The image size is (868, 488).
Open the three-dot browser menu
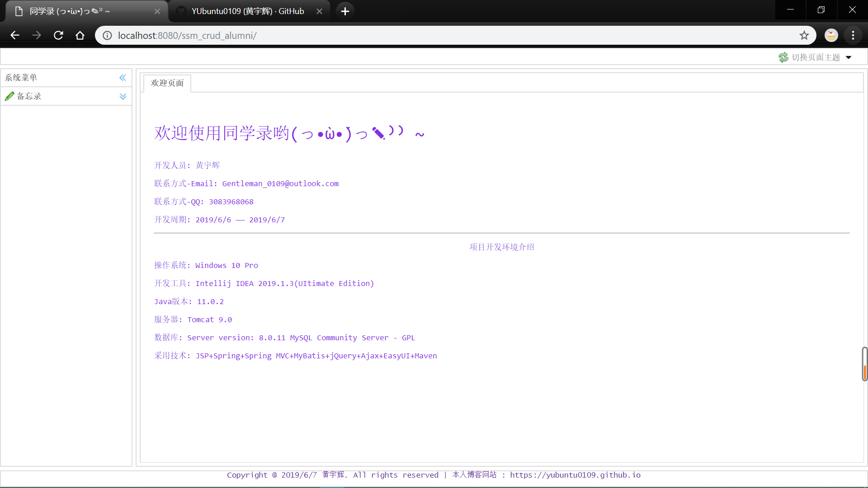click(x=853, y=35)
